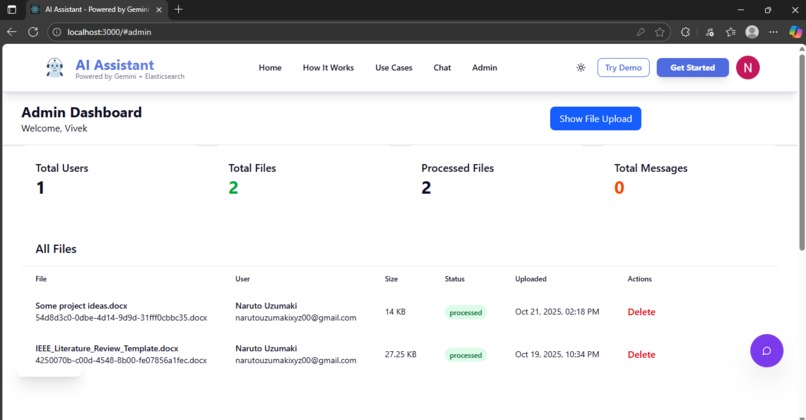Toggle the sun theme icon
This screenshot has width=806, height=420.
[581, 67]
